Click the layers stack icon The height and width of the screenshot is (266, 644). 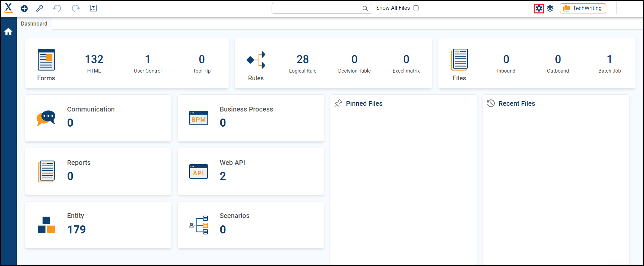pos(550,8)
